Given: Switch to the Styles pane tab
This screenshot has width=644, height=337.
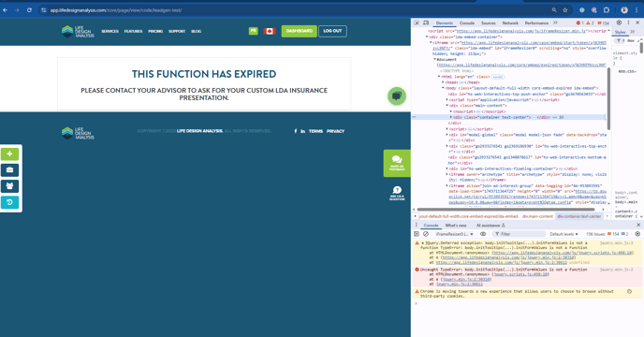Looking at the screenshot, I should tap(621, 32).
